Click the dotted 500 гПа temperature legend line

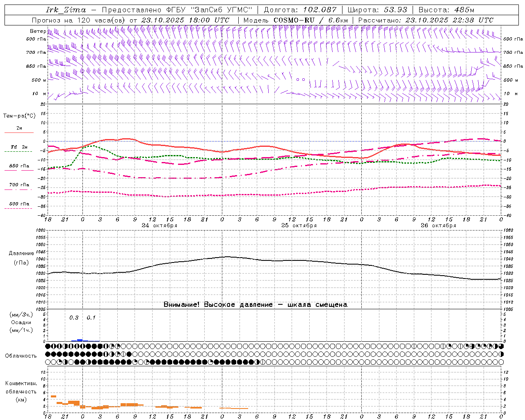pyautogui.click(x=18, y=208)
